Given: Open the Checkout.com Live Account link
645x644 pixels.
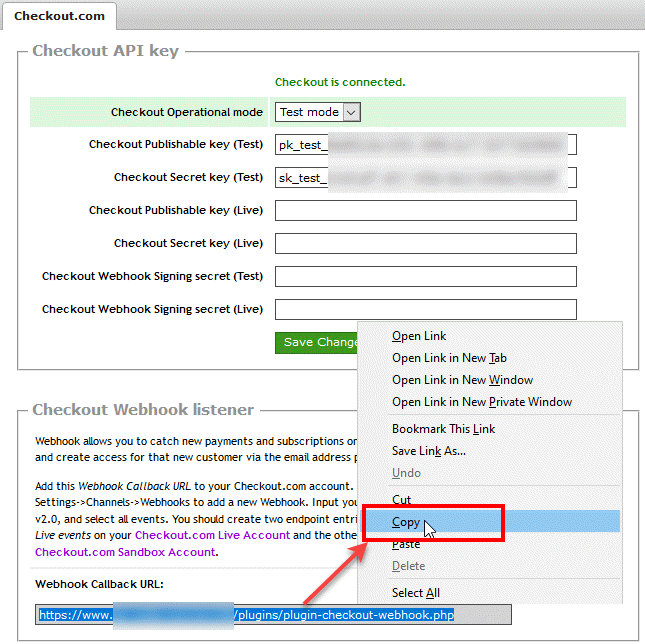Looking at the screenshot, I should point(212,535).
